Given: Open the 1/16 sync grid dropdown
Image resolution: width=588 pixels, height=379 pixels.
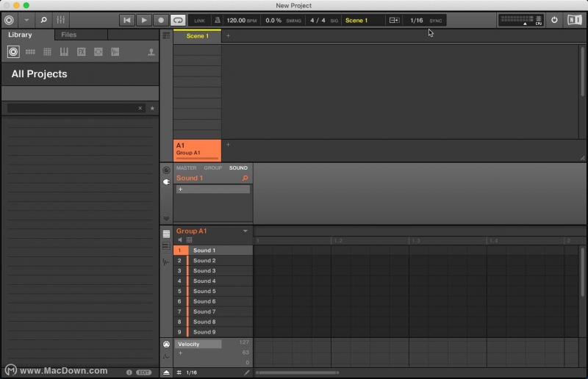Looking at the screenshot, I should pos(416,21).
